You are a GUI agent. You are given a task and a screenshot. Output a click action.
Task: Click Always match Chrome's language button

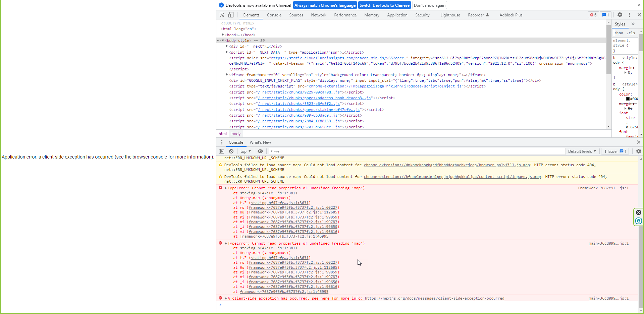pos(325,5)
